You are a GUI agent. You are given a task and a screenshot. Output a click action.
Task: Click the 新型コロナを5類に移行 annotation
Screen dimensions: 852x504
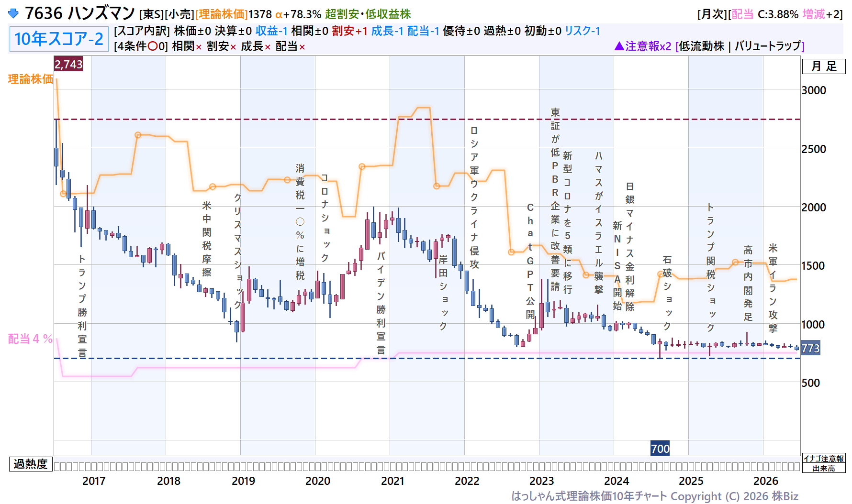click(x=568, y=222)
